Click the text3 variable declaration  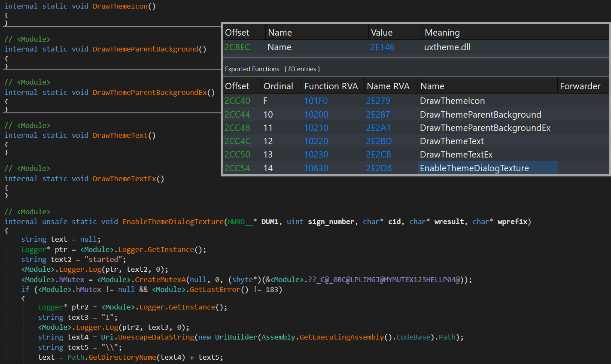click(x=78, y=317)
